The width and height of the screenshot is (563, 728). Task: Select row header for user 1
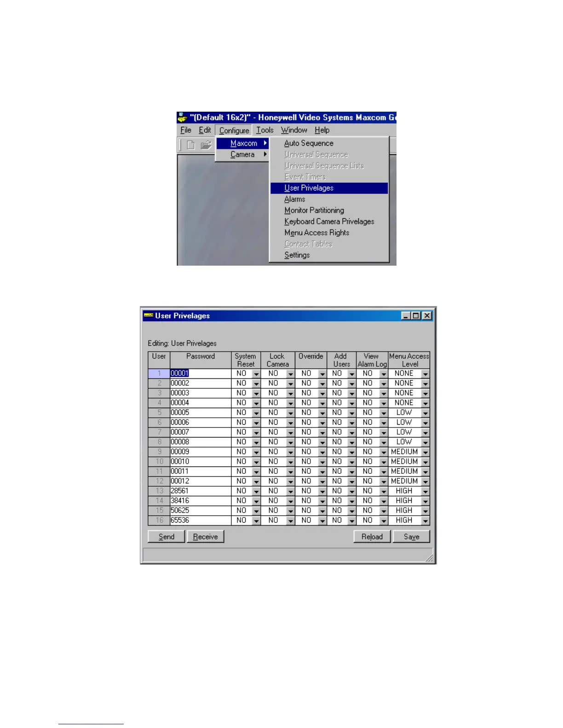tap(159, 374)
